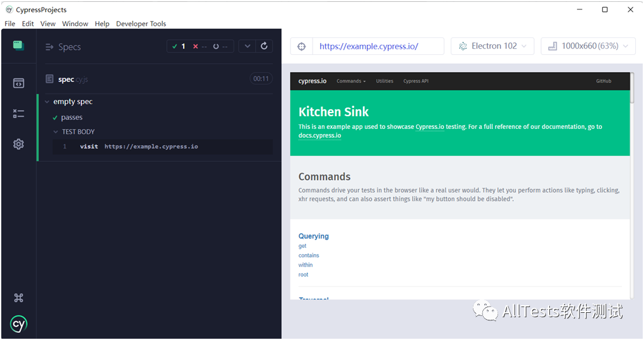The width and height of the screenshot is (644, 340).
Task: Open the Developer Tools menu
Action: [x=141, y=23]
